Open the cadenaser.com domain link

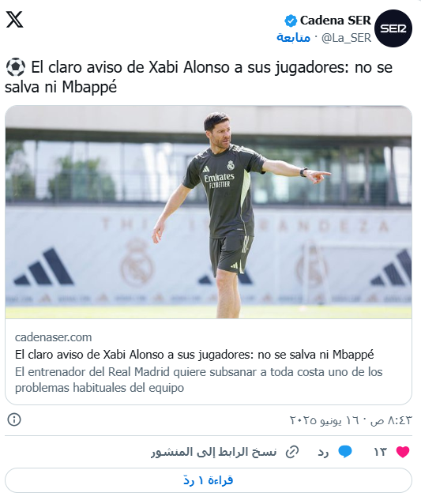[x=54, y=337]
